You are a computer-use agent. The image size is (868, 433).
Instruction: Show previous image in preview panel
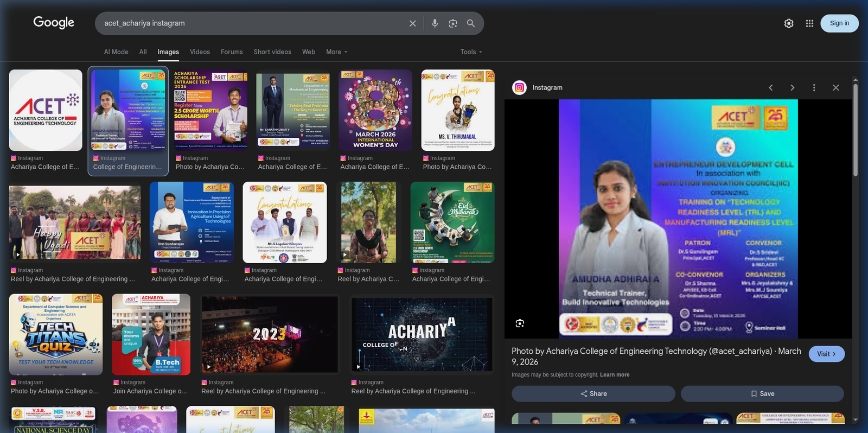point(770,87)
